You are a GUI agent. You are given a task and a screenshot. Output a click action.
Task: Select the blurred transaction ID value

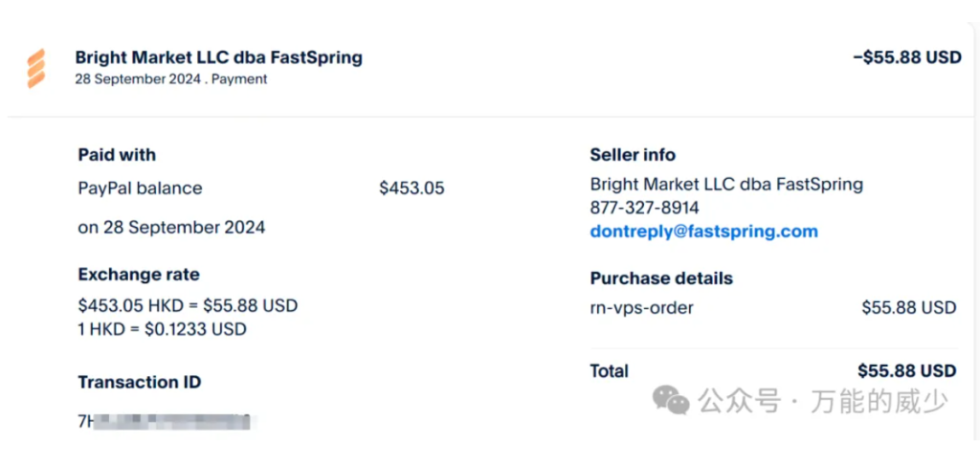click(x=164, y=422)
